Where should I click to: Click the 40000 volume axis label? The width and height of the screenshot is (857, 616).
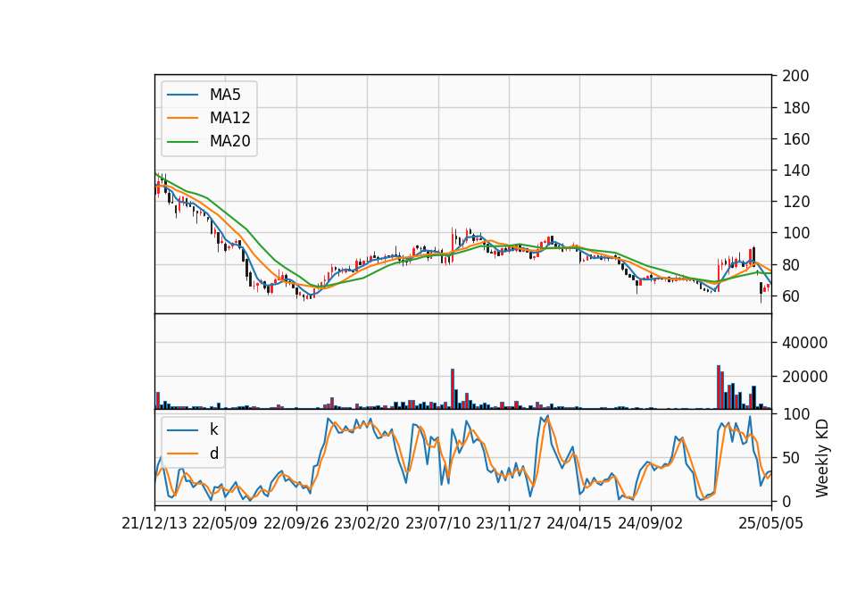click(804, 343)
